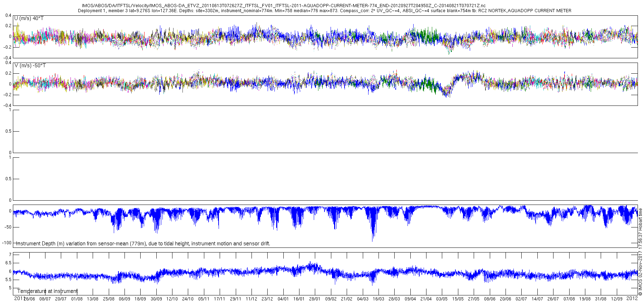Select the 04/03 date tick label
Image resolution: width=644 pixels, height=304 pixels.
362,299
